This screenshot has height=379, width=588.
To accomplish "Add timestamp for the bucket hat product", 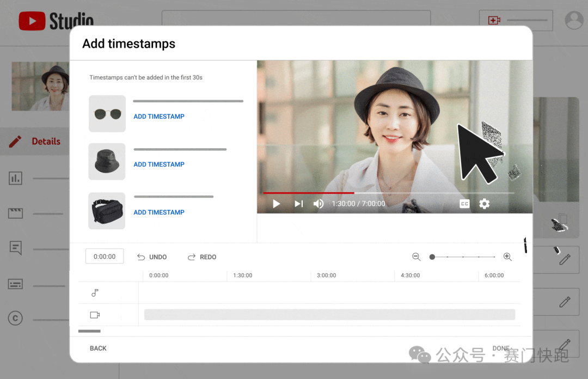I will [159, 164].
